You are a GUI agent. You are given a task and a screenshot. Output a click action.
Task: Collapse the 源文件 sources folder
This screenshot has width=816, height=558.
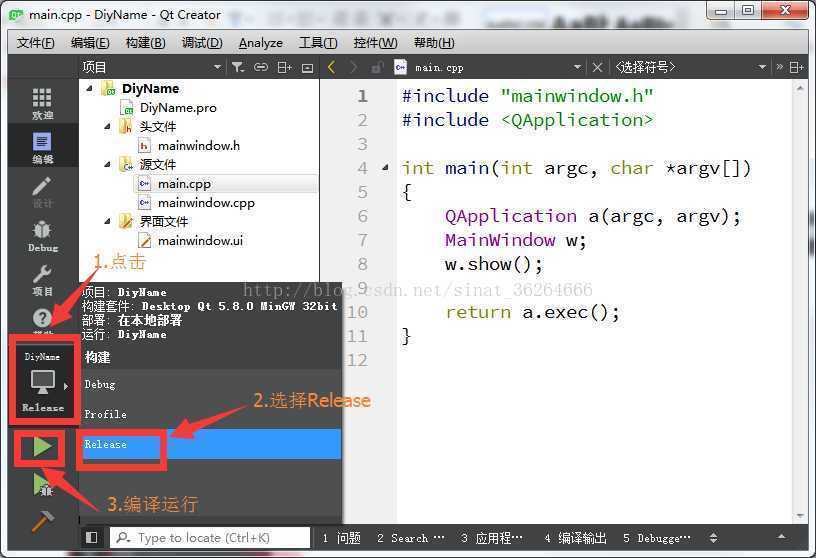point(107,164)
